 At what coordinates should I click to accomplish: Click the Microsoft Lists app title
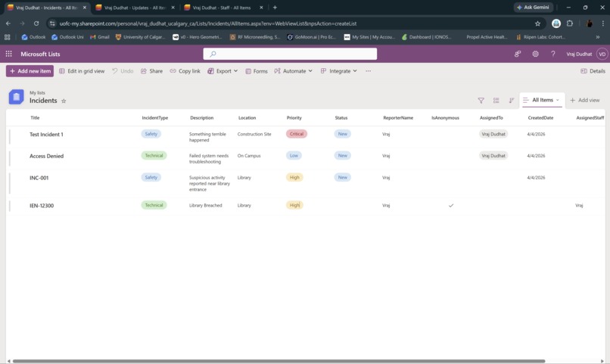(40, 54)
